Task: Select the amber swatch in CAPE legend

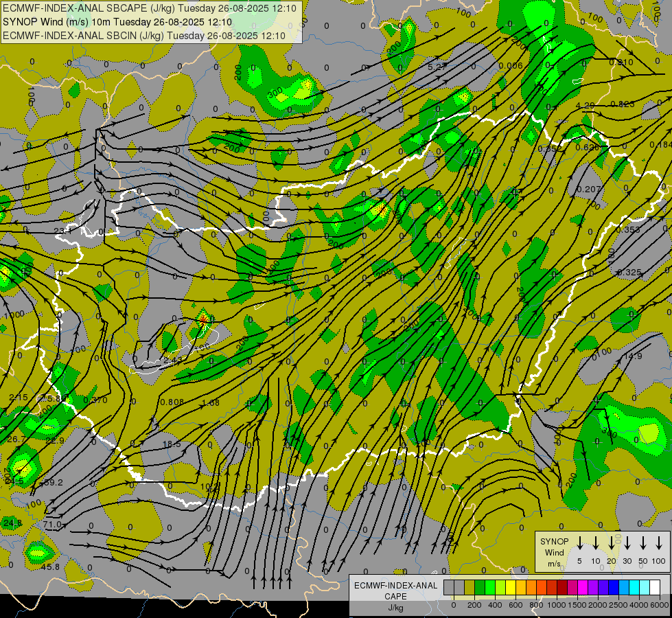Action: (x=521, y=587)
